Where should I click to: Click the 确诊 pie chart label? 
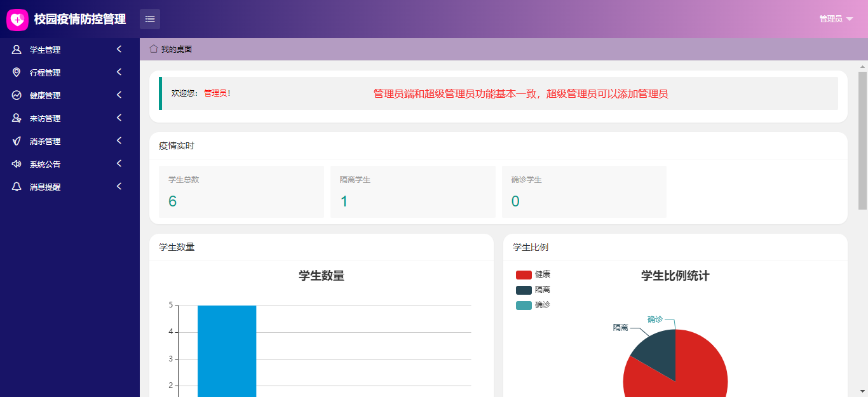pyautogui.click(x=654, y=319)
